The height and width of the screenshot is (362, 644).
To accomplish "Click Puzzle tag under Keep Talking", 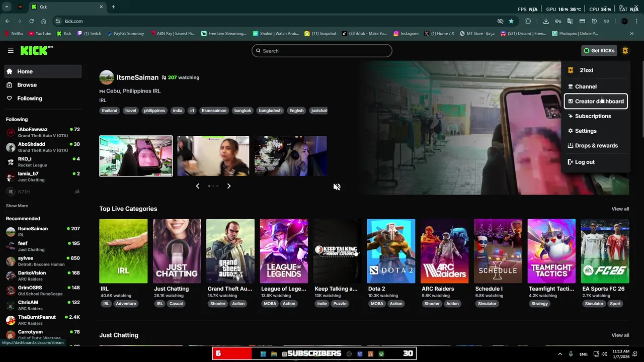I will click(340, 304).
